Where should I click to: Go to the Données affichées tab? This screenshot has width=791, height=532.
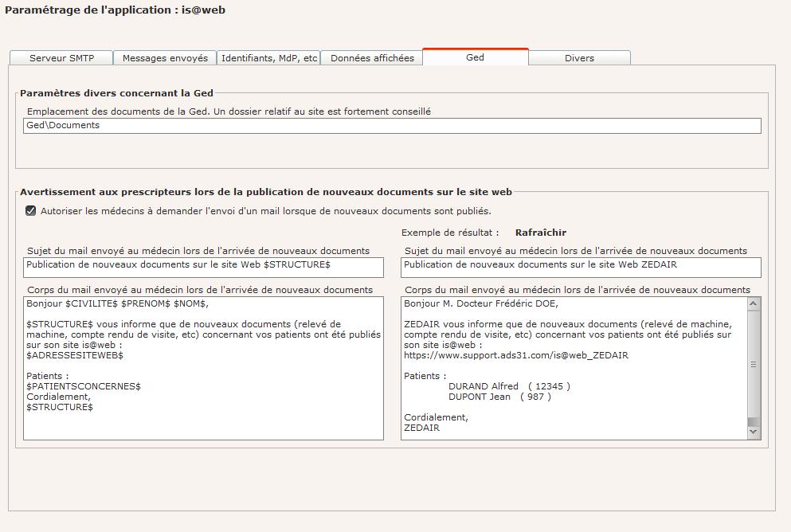point(372,58)
